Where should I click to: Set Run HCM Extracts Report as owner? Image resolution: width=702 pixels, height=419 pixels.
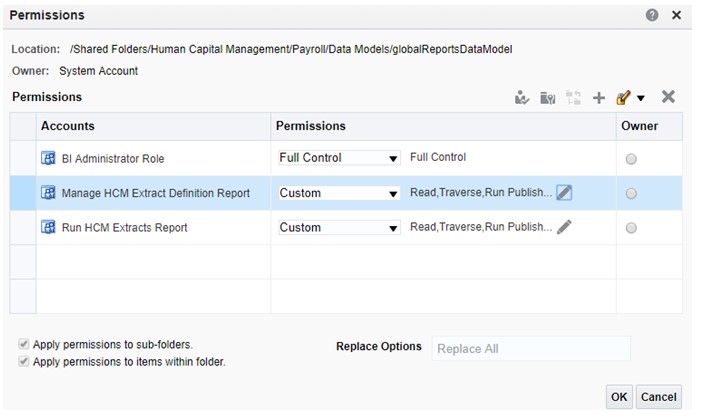(631, 228)
